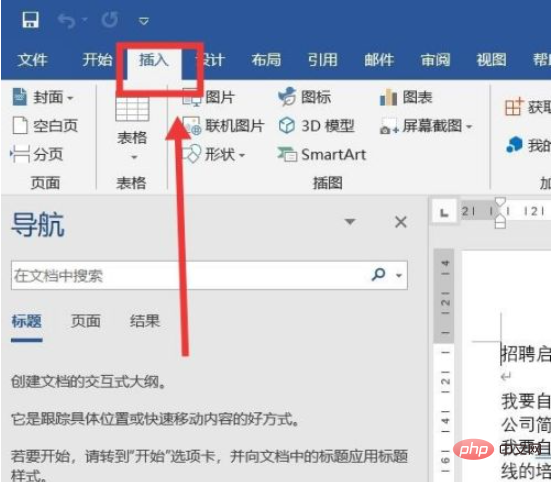Viewport: 552px width, 482px height.
Task: Switch to the 开始 tab
Action: tap(97, 60)
